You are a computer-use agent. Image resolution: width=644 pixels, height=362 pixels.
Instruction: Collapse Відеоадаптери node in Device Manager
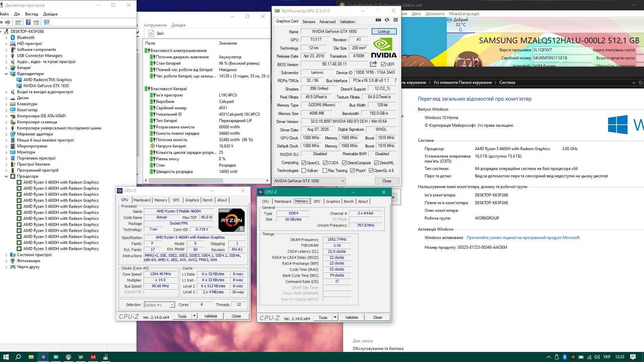(x=6, y=74)
